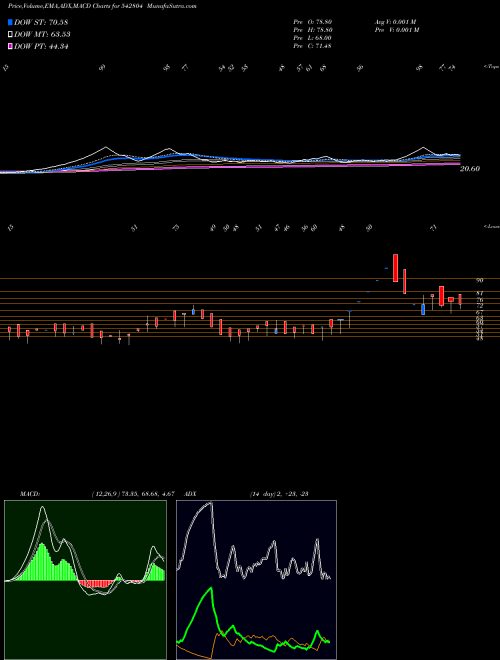This screenshot has width=500, height=660.
Task: Click the MACD (12,26,9) parameter values
Action: 132,494
